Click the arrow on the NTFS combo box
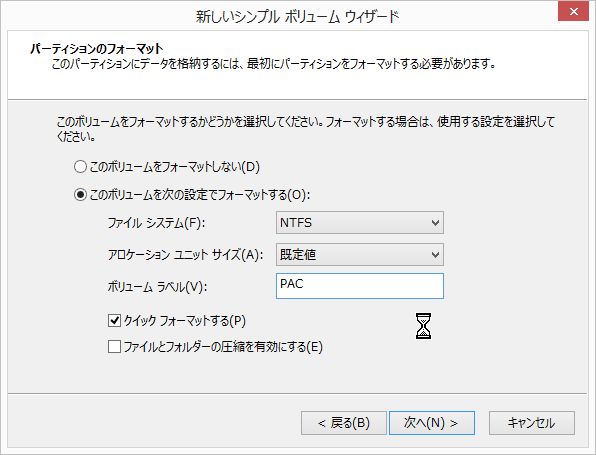 click(436, 223)
